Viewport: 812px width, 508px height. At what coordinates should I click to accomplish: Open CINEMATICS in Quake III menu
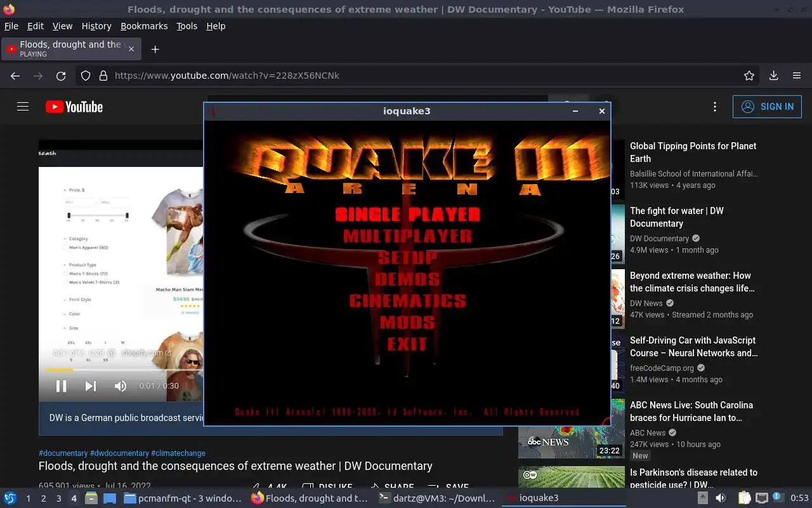[x=407, y=300]
